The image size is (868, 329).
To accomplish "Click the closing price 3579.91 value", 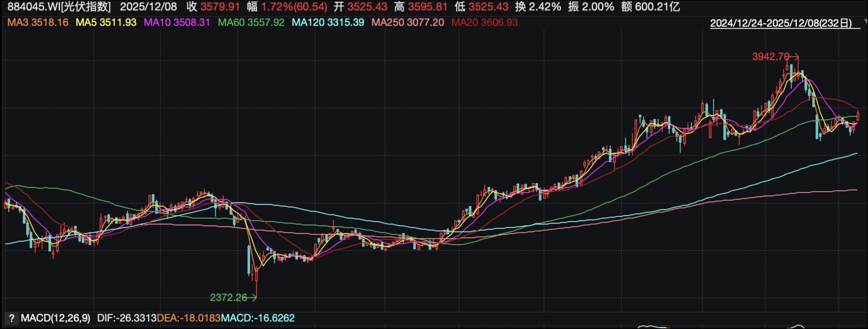I will click(x=220, y=7).
